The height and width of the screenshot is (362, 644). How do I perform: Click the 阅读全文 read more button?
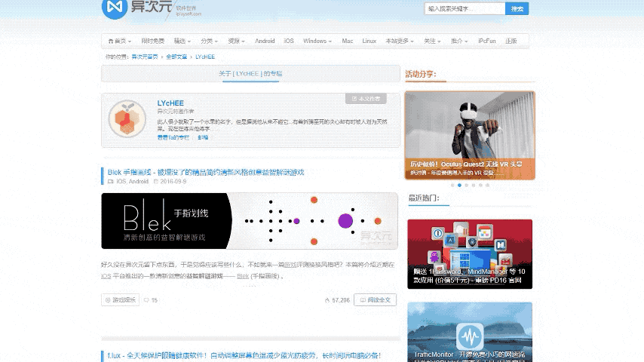pyautogui.click(x=375, y=300)
